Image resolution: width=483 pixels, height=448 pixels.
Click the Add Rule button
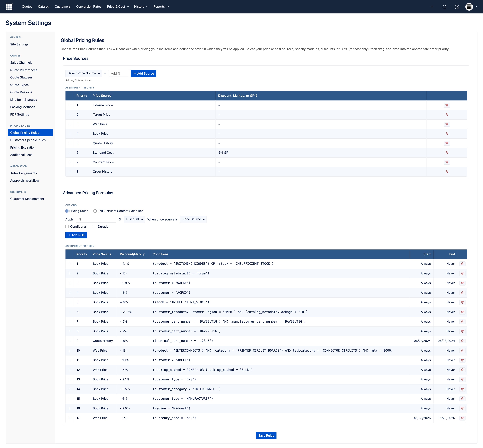coord(76,235)
